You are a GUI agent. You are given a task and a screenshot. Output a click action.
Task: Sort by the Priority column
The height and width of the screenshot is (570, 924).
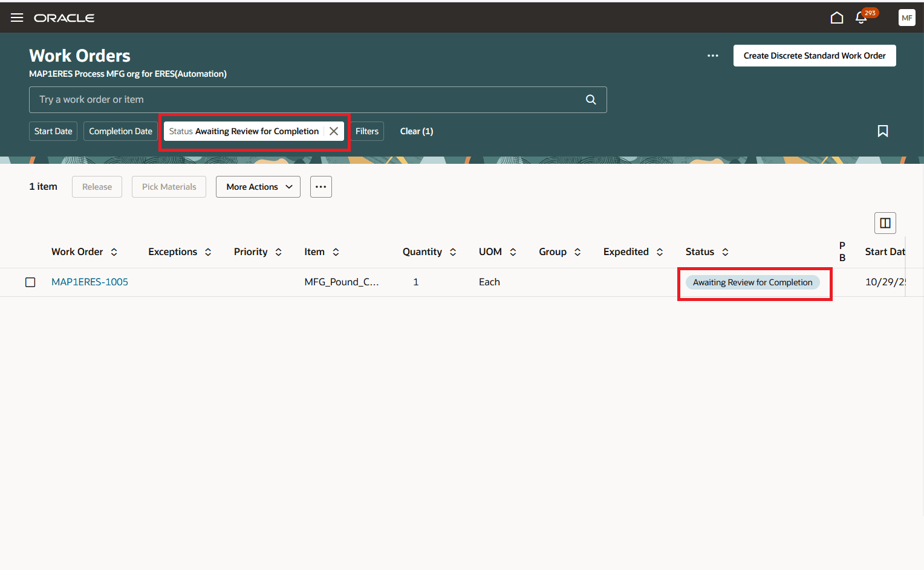pyautogui.click(x=279, y=252)
